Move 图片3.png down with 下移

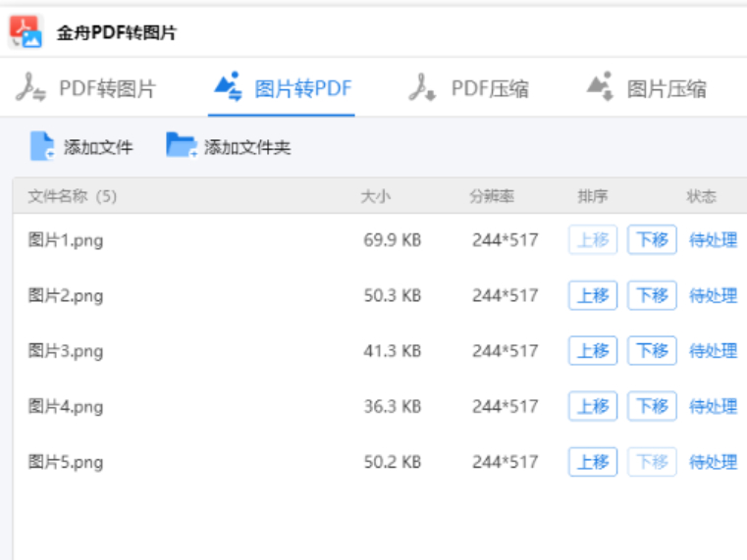coord(652,351)
